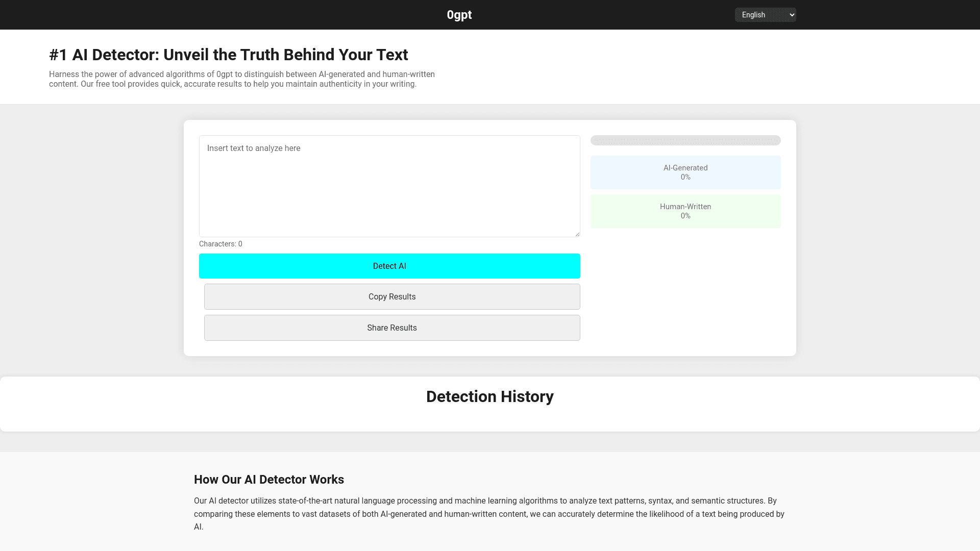Click the '#1 AI Detector' main title
Viewport: 980px width, 551px height.
(x=228, y=55)
